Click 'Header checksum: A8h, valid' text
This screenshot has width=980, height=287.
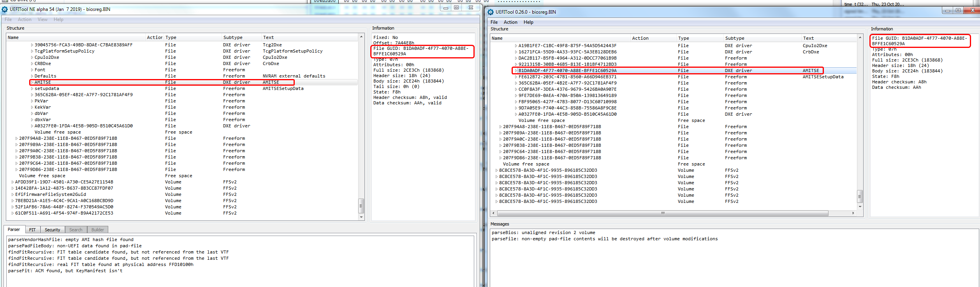coord(410,97)
